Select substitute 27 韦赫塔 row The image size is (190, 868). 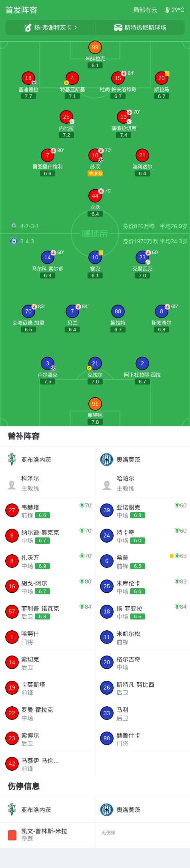coord(48,510)
